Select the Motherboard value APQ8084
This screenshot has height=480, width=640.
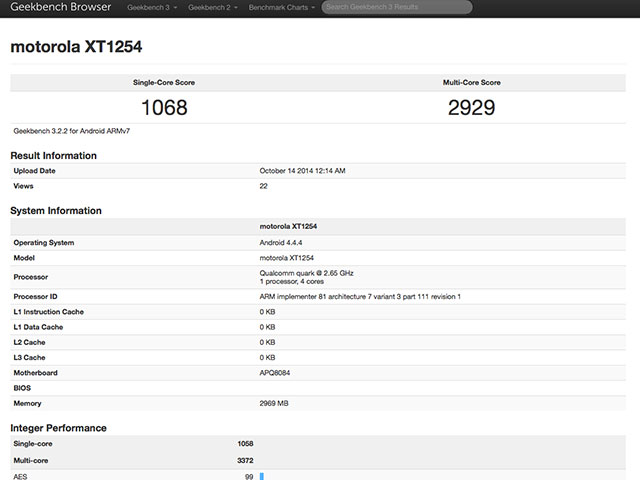click(275, 373)
